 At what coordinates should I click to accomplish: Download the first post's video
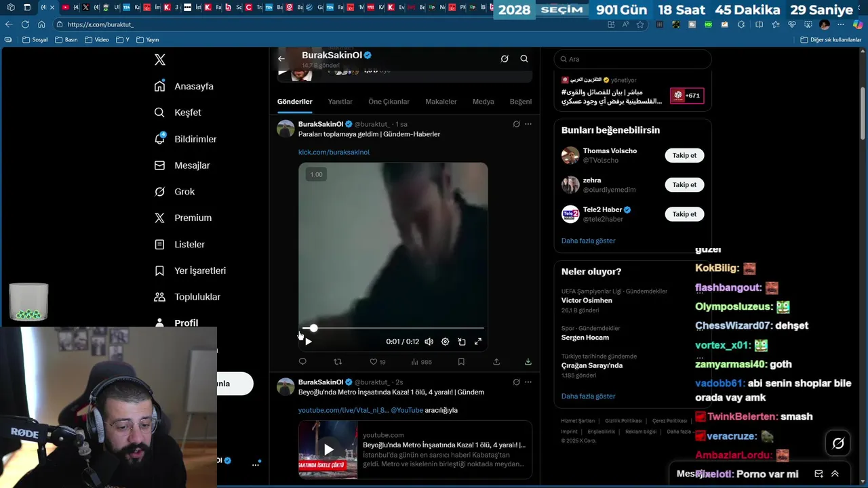tap(528, 362)
